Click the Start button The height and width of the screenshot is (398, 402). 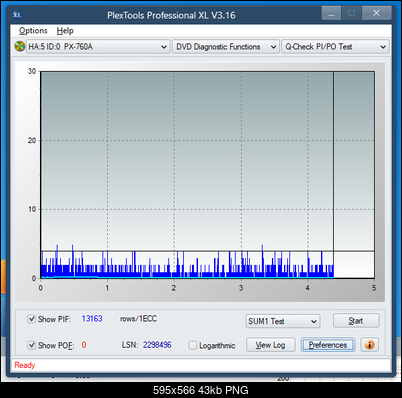(356, 321)
